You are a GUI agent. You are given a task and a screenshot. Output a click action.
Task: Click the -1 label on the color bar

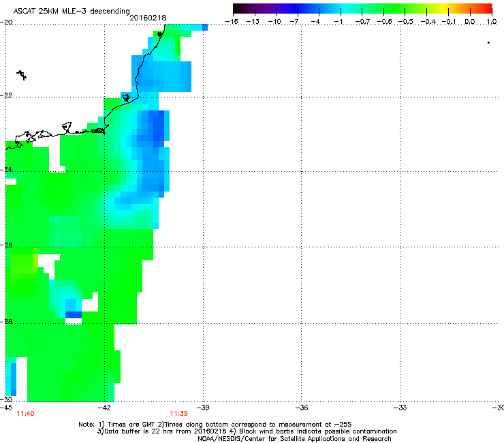[338, 22]
